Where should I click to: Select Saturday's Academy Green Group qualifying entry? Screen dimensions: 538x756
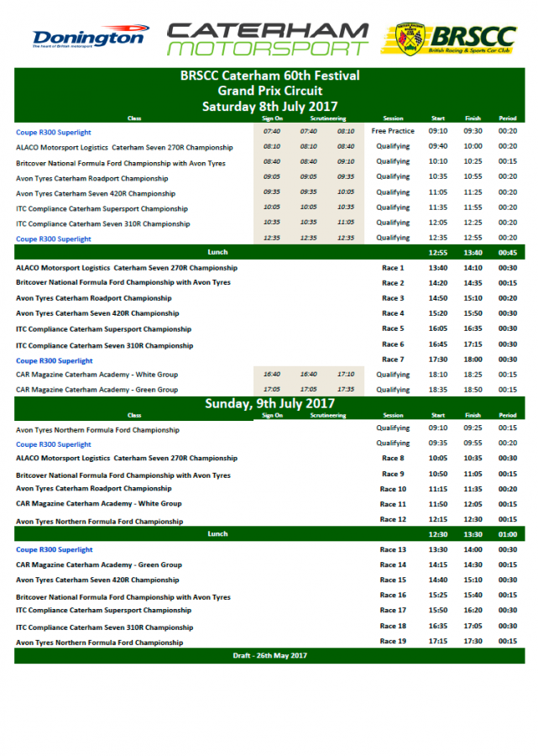click(x=97, y=390)
